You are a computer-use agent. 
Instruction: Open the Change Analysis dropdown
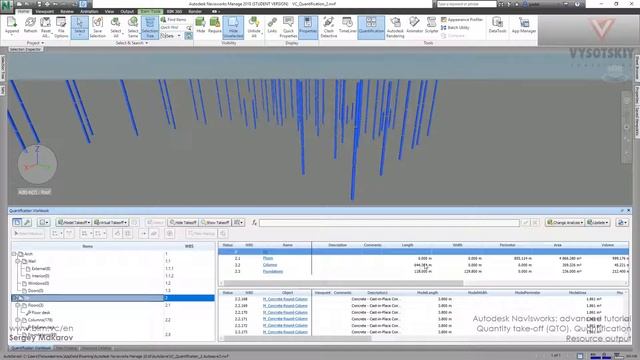(565, 222)
